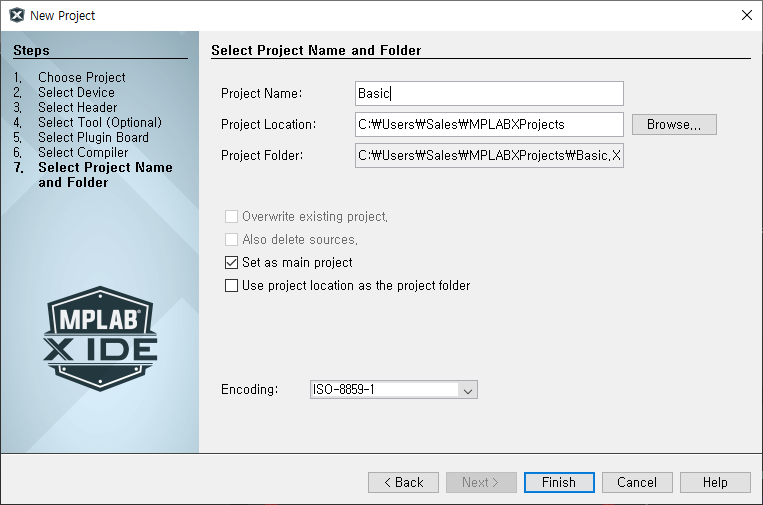Open Help for this wizard

click(x=715, y=483)
